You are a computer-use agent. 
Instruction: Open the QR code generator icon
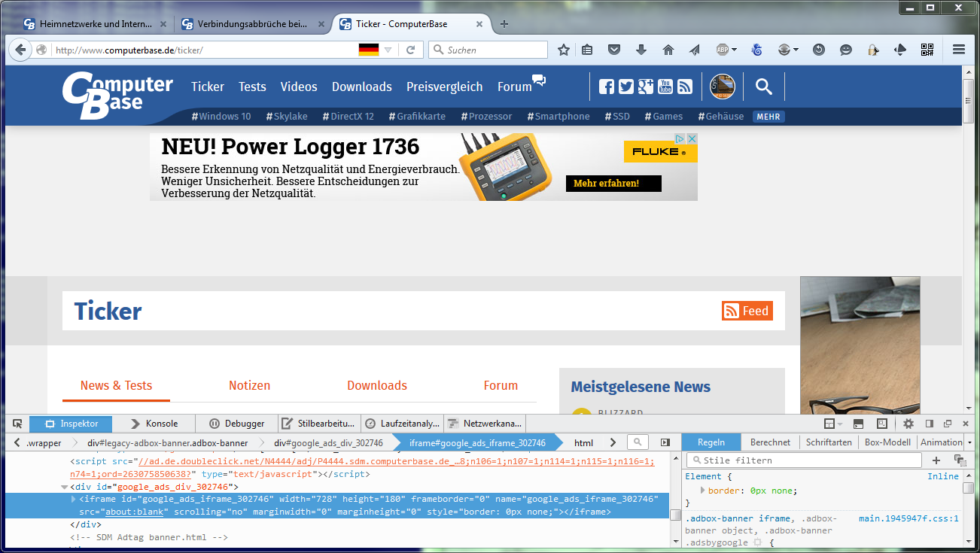coord(927,50)
